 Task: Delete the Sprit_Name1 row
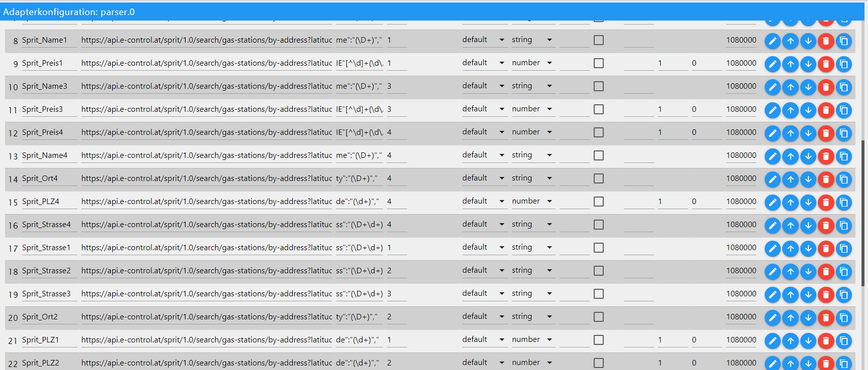pos(826,41)
